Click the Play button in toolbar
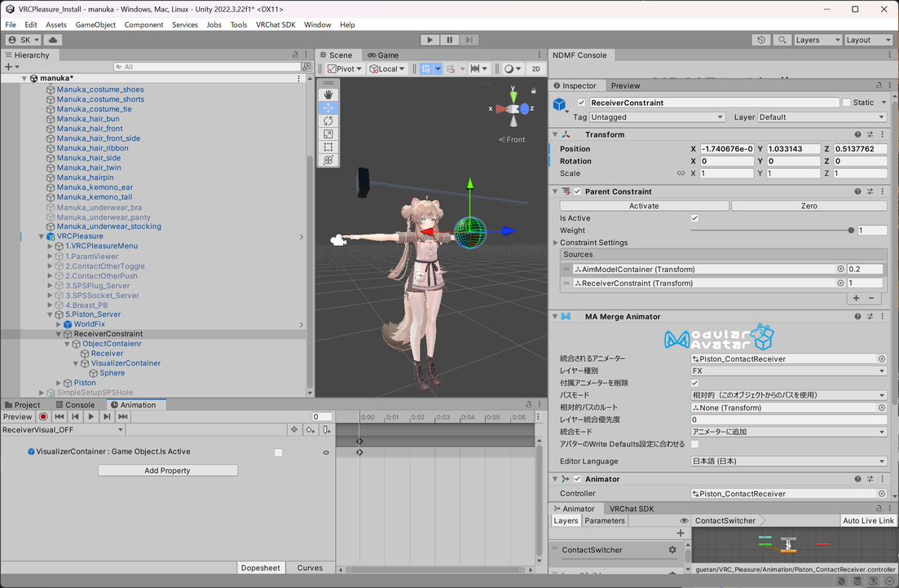This screenshot has width=899, height=588. 430,40
